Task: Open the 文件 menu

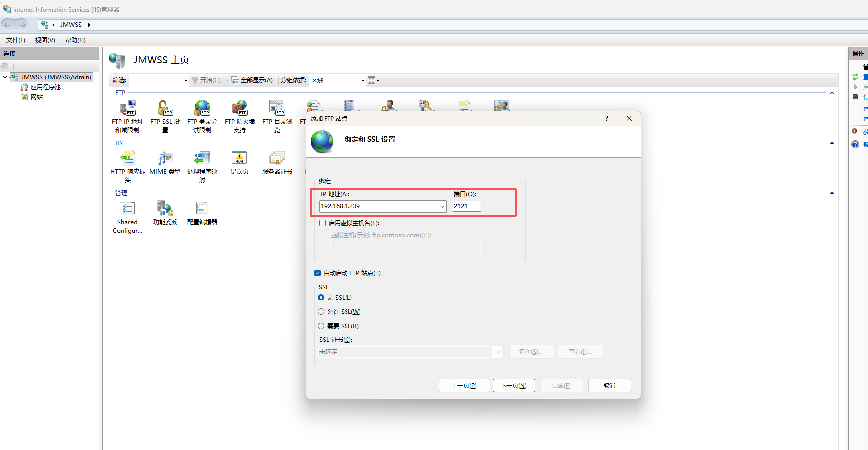Action: coord(15,40)
